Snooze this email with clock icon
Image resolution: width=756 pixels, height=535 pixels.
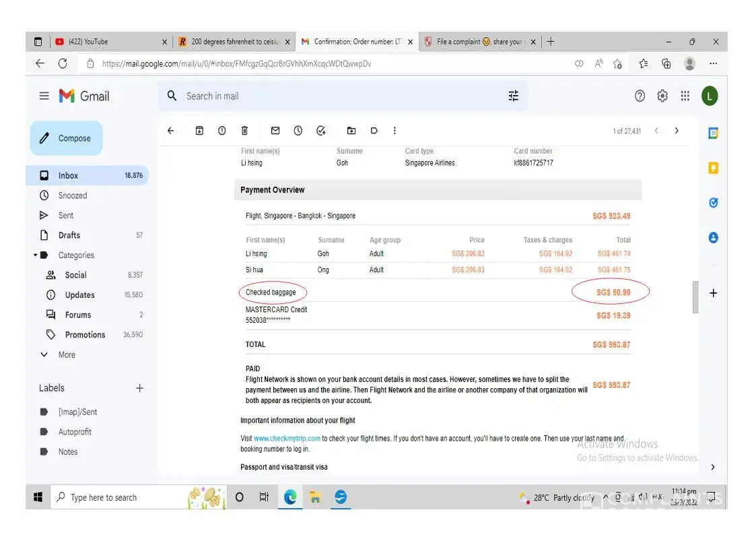298,131
